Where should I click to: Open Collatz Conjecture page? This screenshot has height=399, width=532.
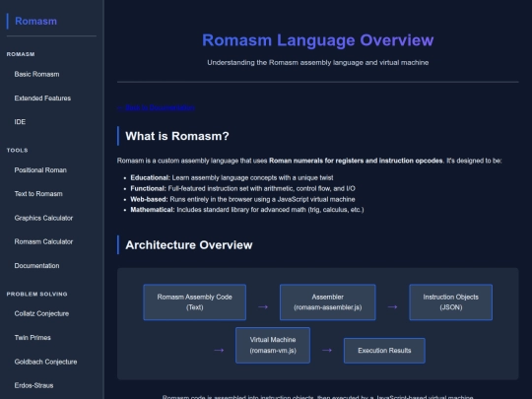click(x=41, y=313)
